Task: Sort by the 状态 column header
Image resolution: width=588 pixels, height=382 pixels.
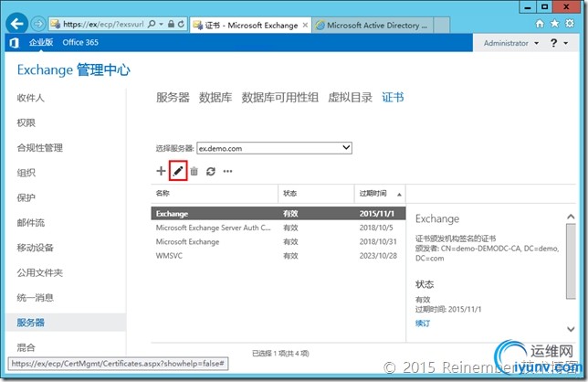Action: click(x=316, y=194)
